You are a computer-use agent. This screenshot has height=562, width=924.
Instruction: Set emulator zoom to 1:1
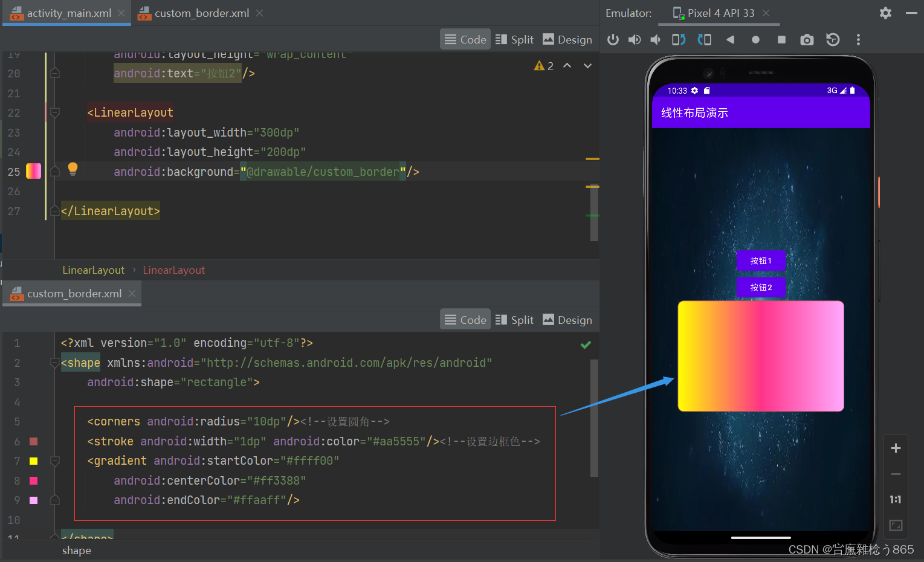tap(896, 499)
